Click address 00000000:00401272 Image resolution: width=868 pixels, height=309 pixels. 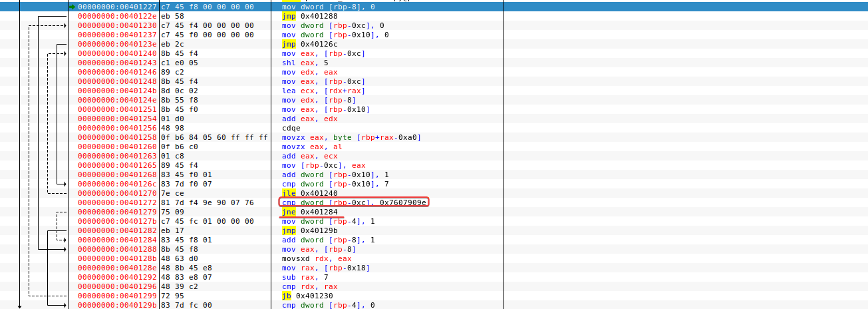(118, 202)
